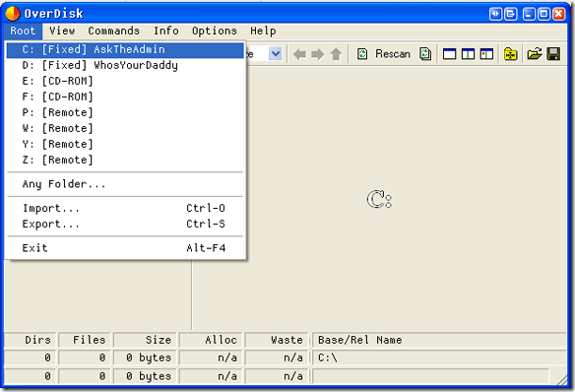The height and width of the screenshot is (392, 575).
Task: Click the stacked-pages refresh icon right of Rescan
Action: pos(425,54)
